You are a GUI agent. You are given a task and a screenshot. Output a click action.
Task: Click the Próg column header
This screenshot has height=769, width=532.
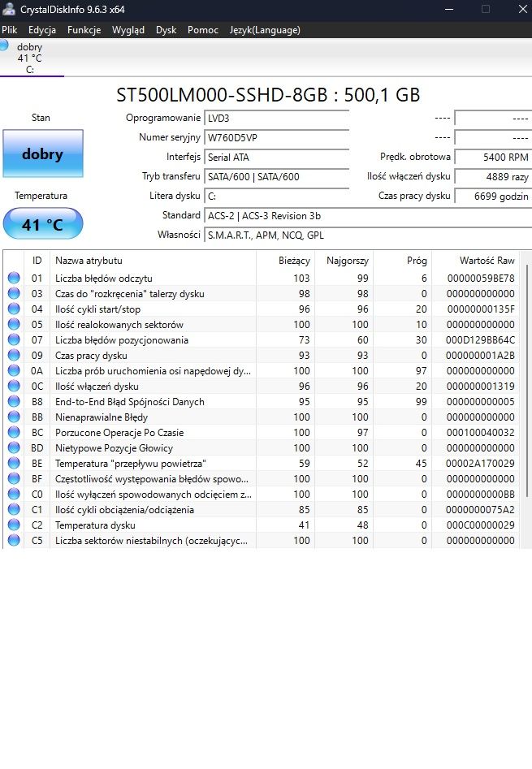(x=402, y=261)
